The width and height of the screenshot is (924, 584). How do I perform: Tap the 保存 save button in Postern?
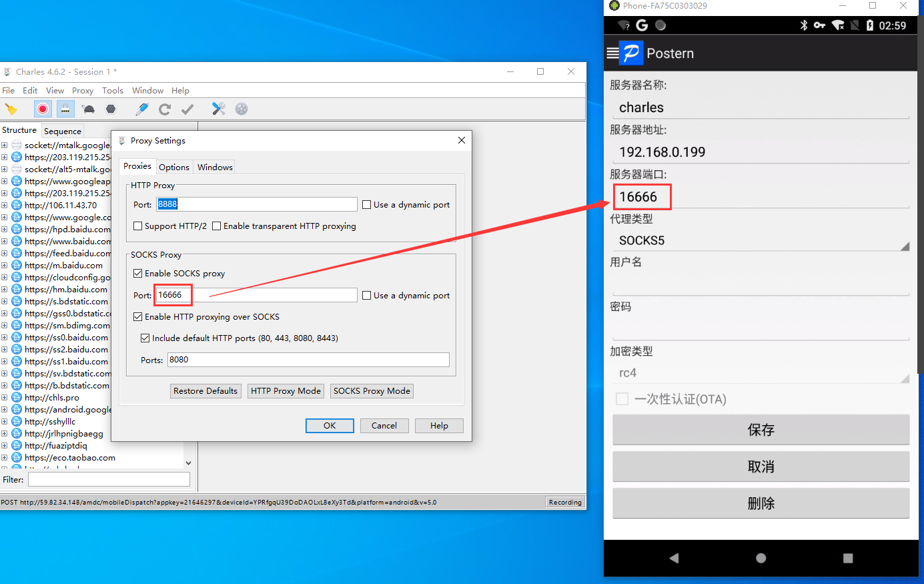[x=761, y=430]
